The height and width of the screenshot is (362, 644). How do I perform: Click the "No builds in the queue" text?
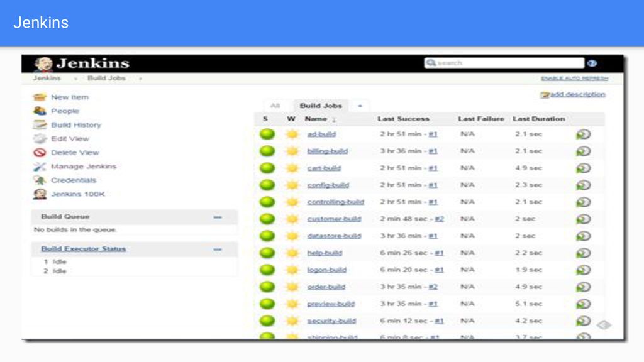75,229
